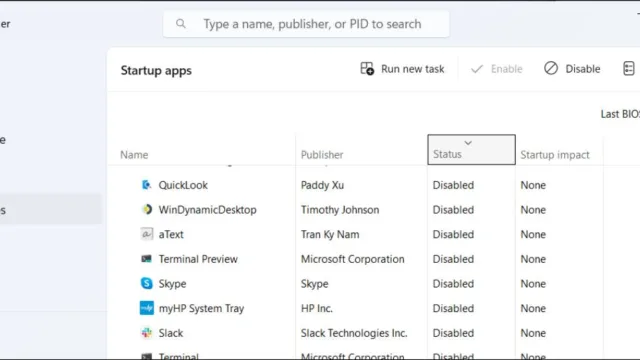Screen dimensions: 640x360
Task: Select the myHP System Tray icon
Action: (147, 308)
